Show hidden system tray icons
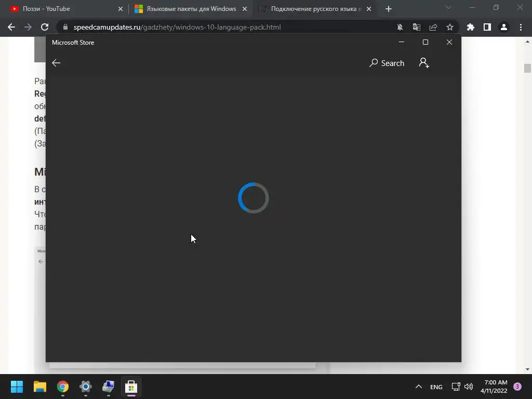Image resolution: width=532 pixels, height=399 pixels. pos(419,387)
